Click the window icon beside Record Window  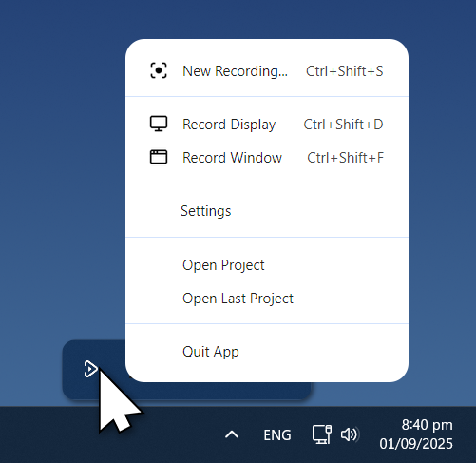pos(159,157)
